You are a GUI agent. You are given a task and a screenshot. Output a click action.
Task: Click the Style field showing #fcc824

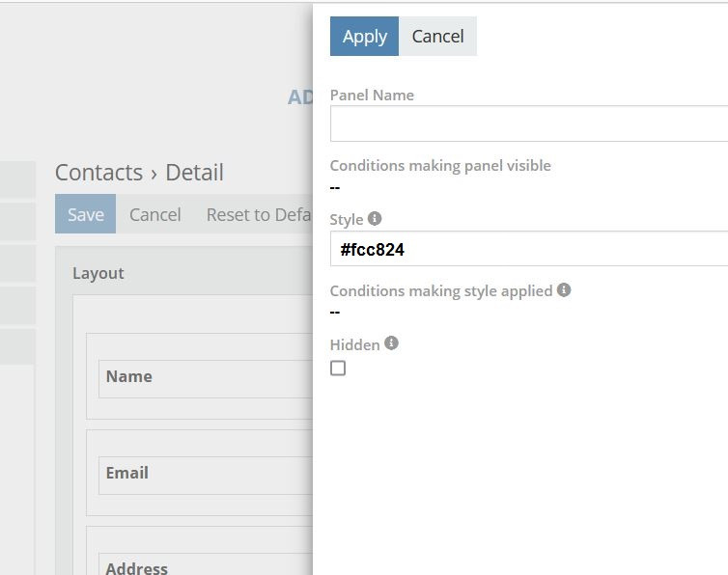[528, 249]
